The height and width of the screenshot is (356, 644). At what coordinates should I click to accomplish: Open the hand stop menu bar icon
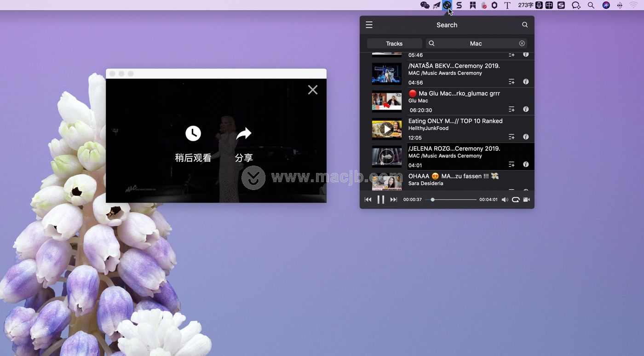click(x=484, y=5)
